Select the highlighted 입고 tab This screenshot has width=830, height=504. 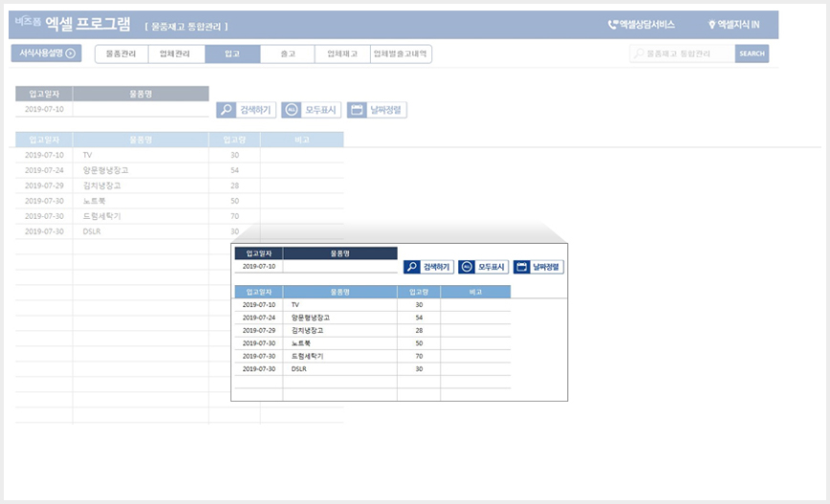tap(232, 54)
